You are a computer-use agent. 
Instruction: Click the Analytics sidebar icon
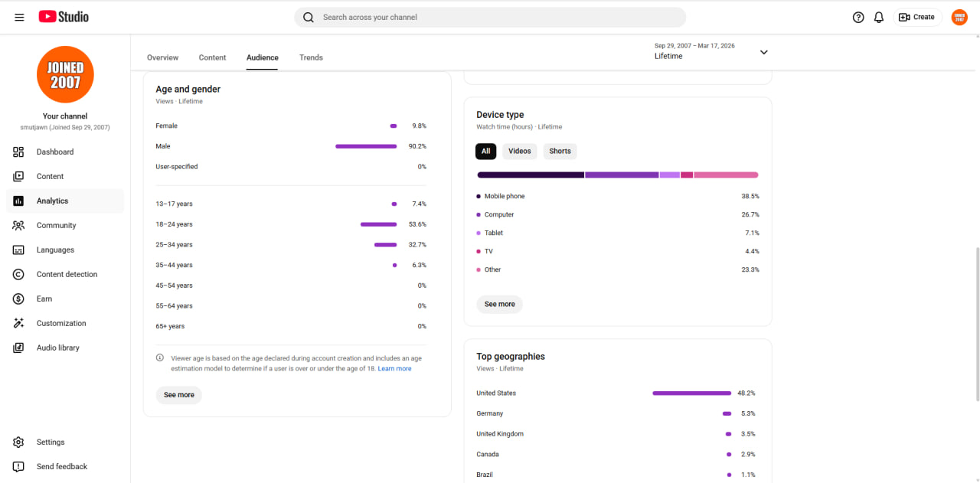[18, 201]
